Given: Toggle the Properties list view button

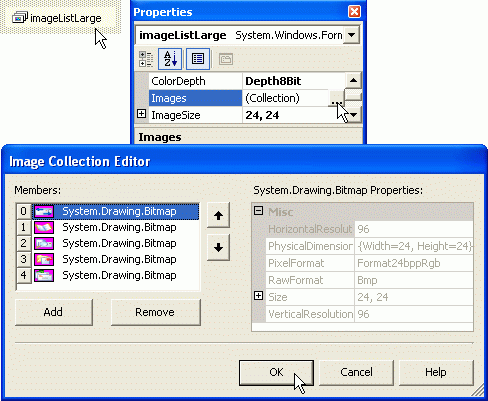Looking at the screenshot, I should coord(198,59).
